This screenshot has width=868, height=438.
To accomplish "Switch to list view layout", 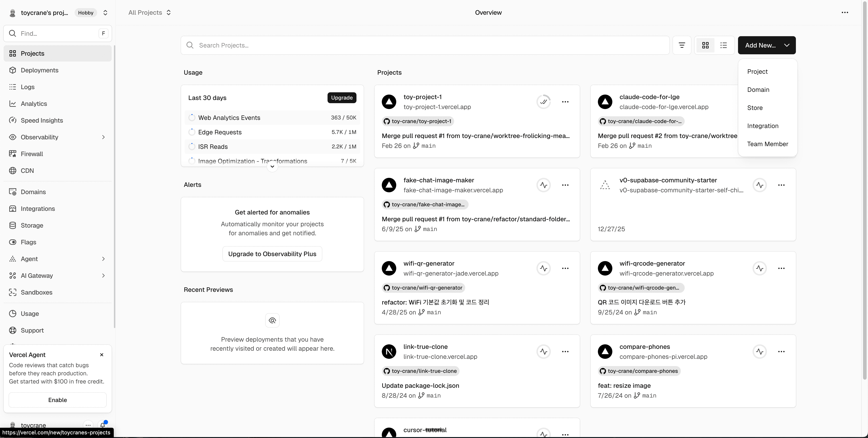I will tap(723, 45).
